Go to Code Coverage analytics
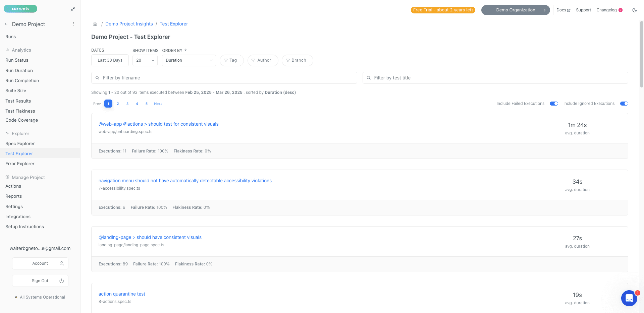Screen dimensions: 644x313 [21, 120]
